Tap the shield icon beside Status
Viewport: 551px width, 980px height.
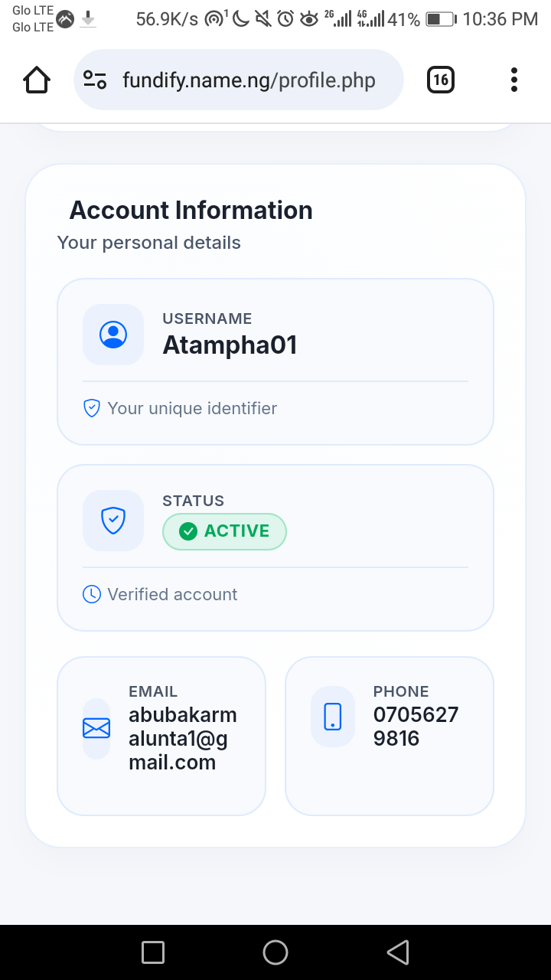coord(113,521)
